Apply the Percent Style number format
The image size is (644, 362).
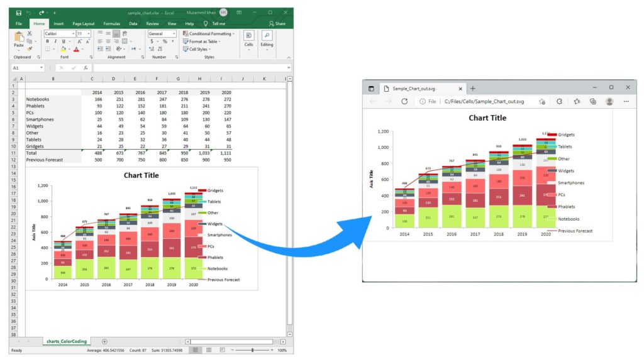[x=165, y=41]
